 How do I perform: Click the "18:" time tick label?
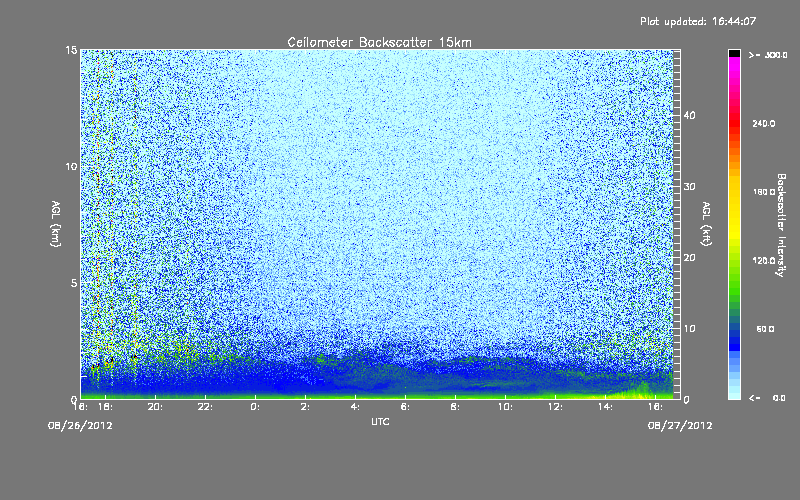coord(105,407)
